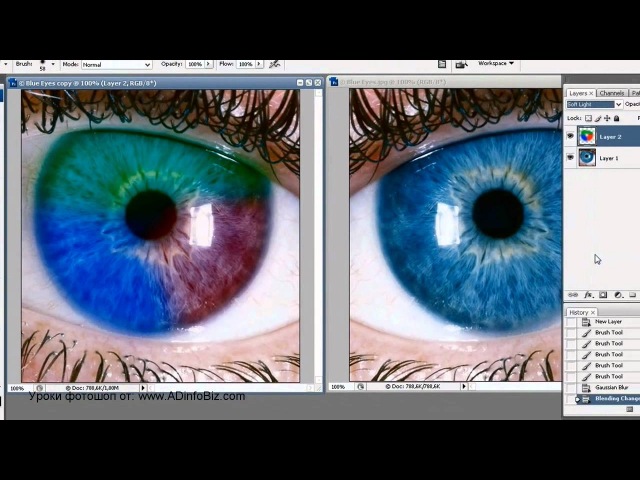Viewport: 640px width, 480px height.
Task: Click status icon beside zoom in Blue Eyes copy
Action: [39, 388]
